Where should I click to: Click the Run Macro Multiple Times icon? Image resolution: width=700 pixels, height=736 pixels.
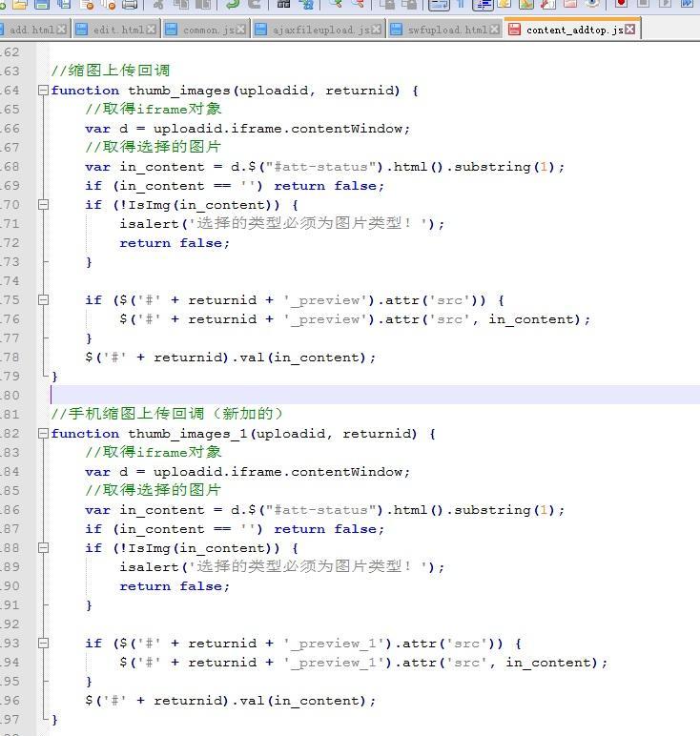coord(687,3)
